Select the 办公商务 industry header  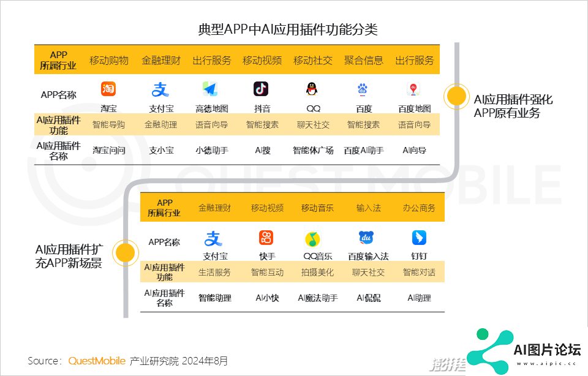click(419, 208)
